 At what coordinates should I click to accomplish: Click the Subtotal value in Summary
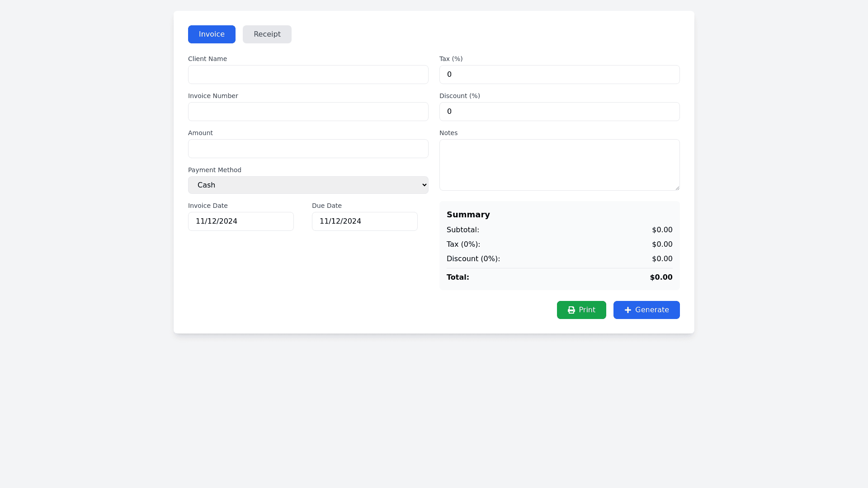(662, 230)
